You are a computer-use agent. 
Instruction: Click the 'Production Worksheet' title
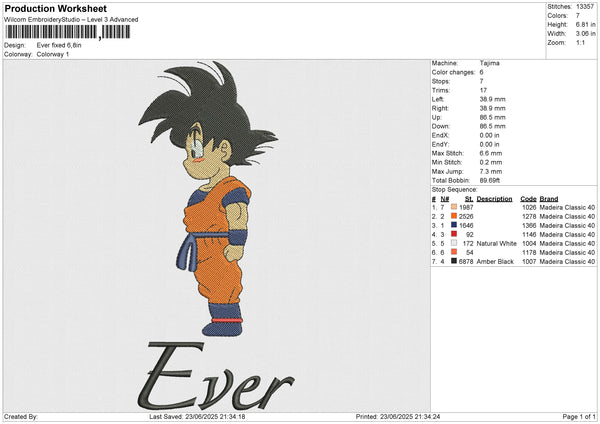[x=55, y=9]
